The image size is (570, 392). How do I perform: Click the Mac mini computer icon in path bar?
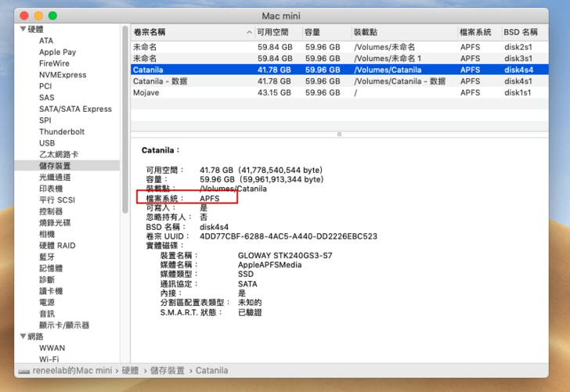click(24, 372)
